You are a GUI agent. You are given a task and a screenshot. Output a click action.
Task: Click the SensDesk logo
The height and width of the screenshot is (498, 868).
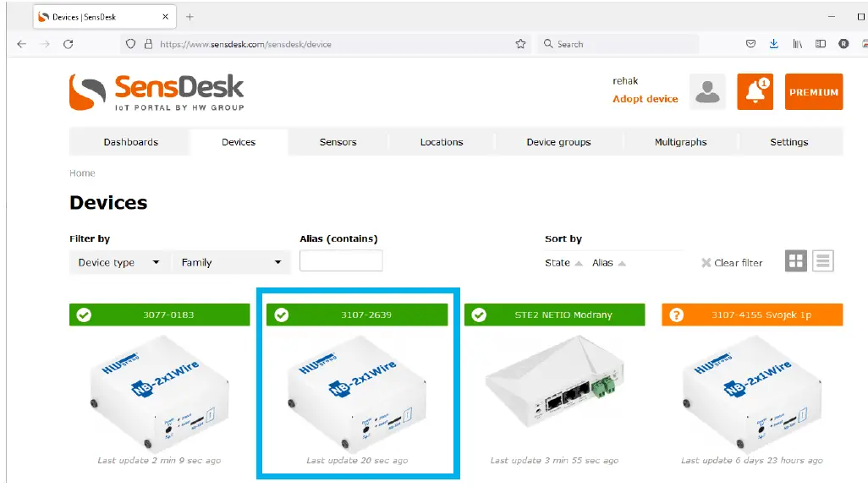click(157, 92)
